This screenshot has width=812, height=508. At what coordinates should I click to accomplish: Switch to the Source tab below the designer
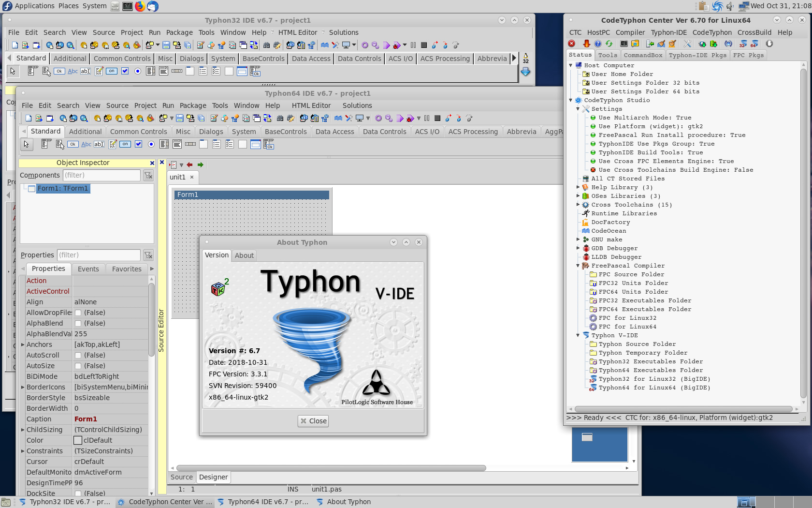182,477
